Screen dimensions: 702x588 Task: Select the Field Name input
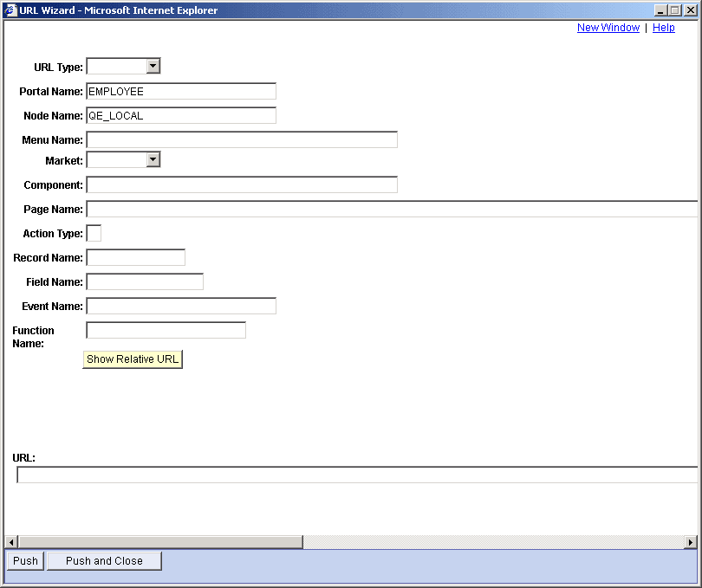[144, 281]
